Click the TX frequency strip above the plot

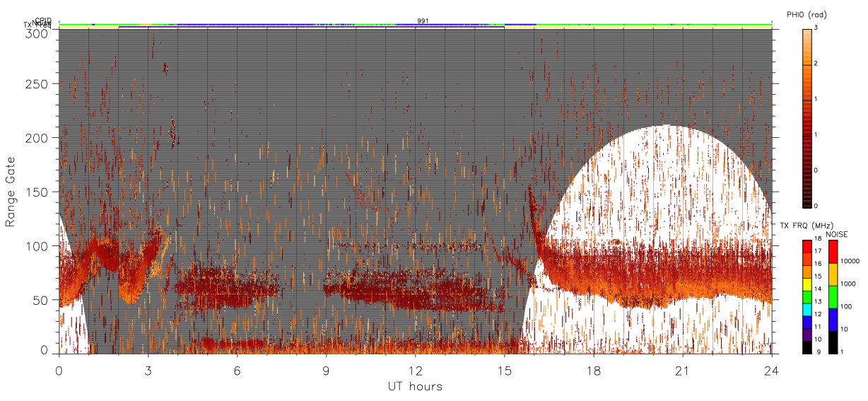[415, 28]
